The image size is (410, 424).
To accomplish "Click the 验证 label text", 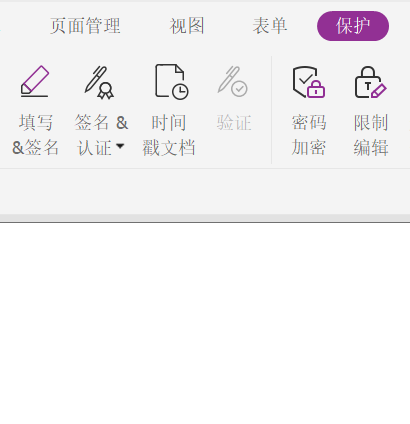I will click(x=234, y=123).
